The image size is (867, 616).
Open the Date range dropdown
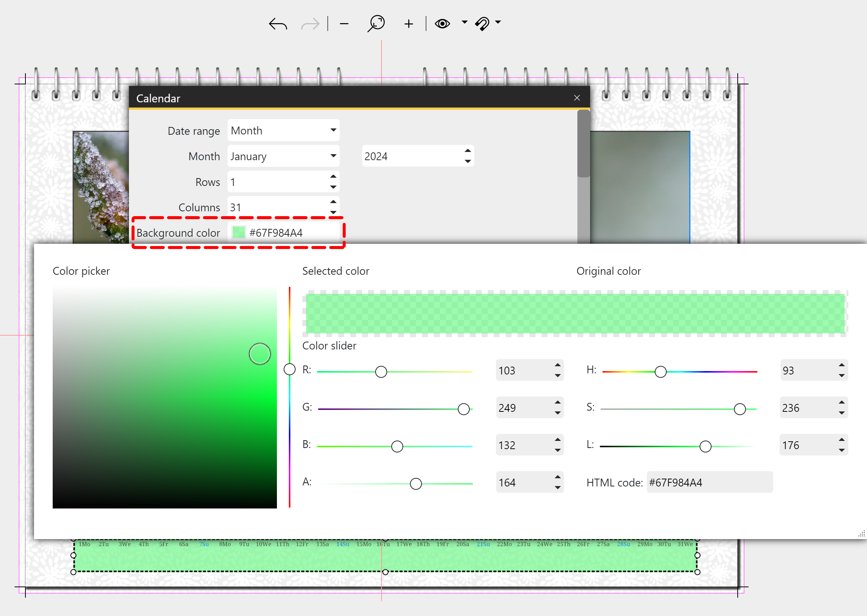pyautogui.click(x=283, y=131)
